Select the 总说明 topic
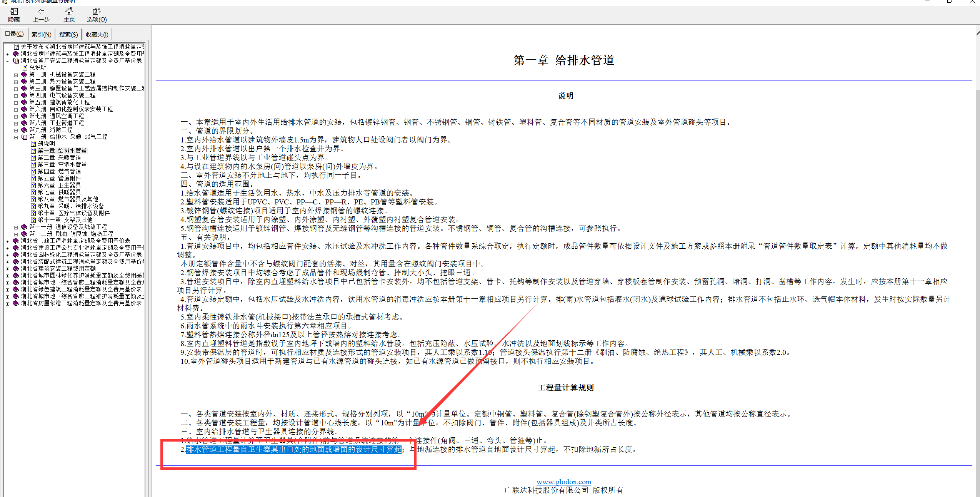 [38, 67]
